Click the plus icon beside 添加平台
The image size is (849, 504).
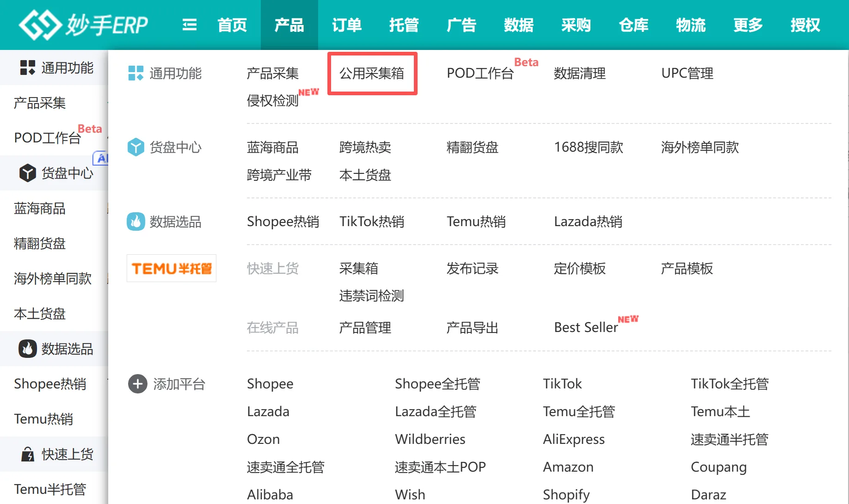pyautogui.click(x=137, y=384)
